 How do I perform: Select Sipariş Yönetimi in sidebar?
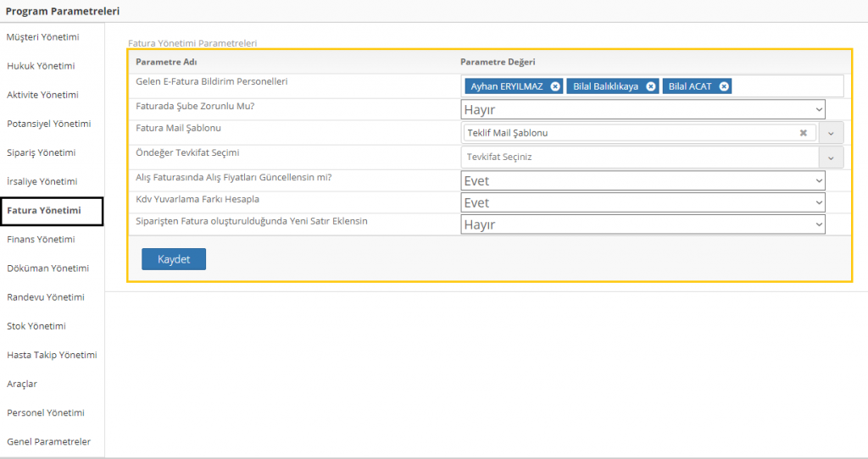coord(41,152)
